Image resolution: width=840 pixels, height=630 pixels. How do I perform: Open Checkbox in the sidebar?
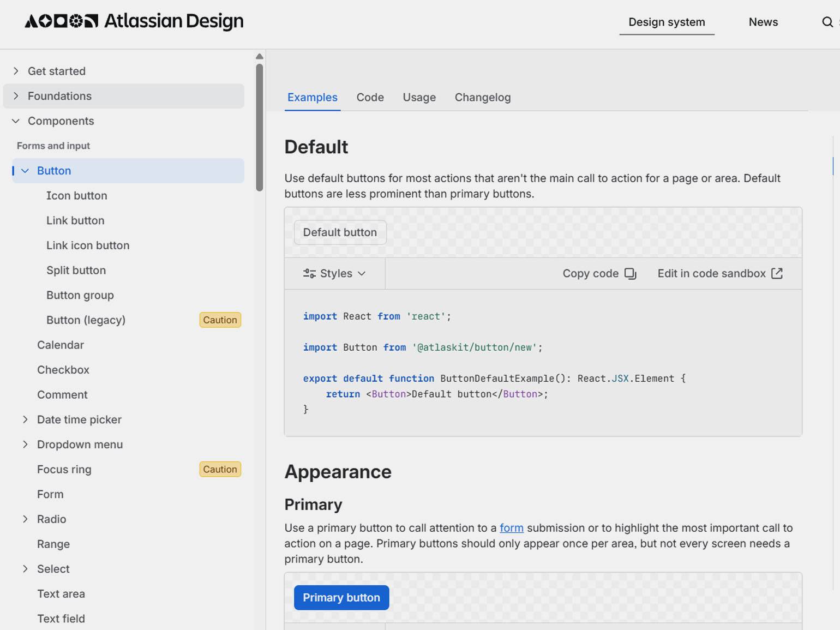[x=63, y=370]
